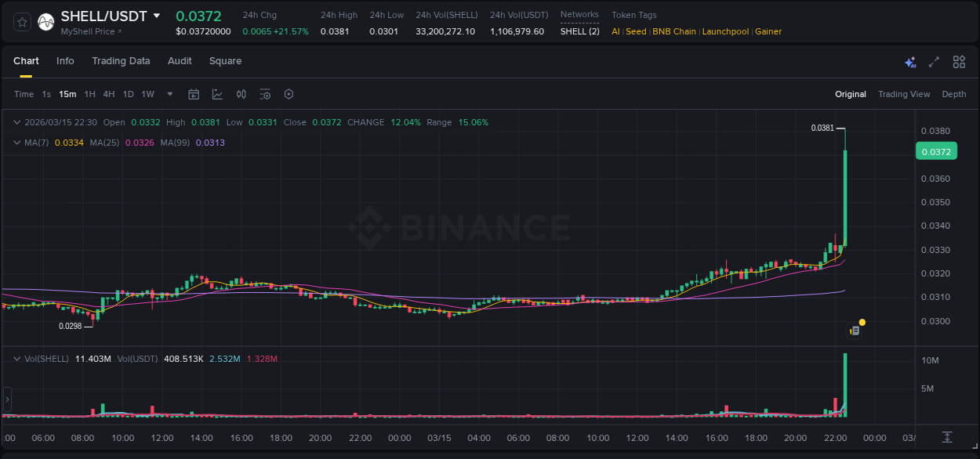This screenshot has width=980, height=459.
Task: Click the BNB Chain tag
Action: 673,31
